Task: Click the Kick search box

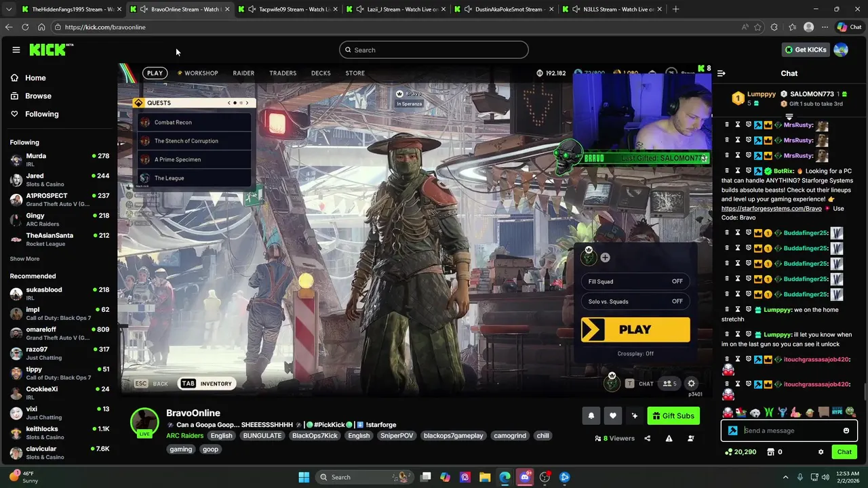Action: point(434,49)
